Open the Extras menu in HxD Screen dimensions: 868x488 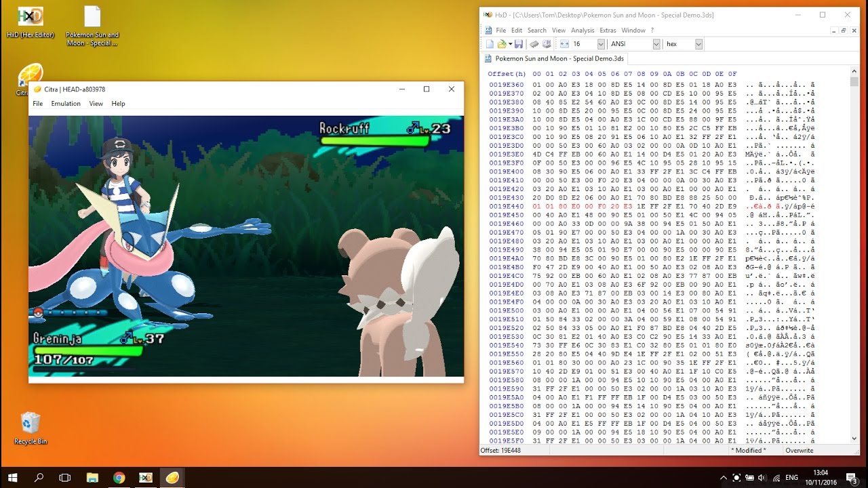tap(608, 30)
